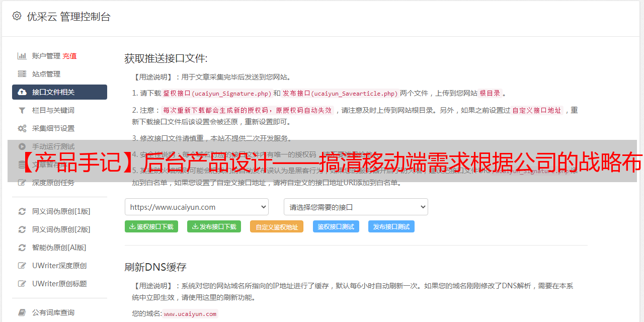Click the gear icon beside 优采云 管理控制台

coord(17,16)
